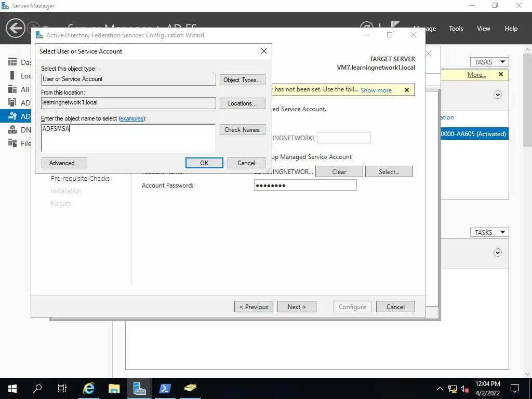Select the Activated server row
This screenshot has height=399, width=532.
[474, 134]
